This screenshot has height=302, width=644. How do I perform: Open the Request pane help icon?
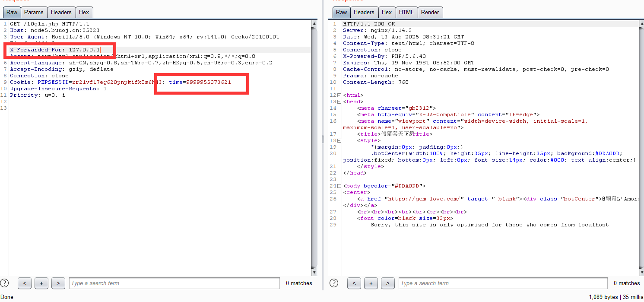[x=4, y=283]
